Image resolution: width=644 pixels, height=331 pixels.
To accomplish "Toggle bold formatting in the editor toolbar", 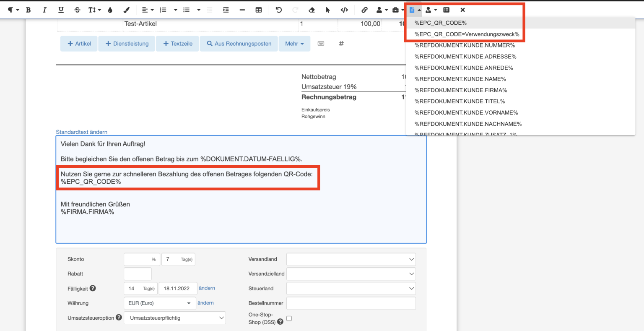I will coord(28,10).
